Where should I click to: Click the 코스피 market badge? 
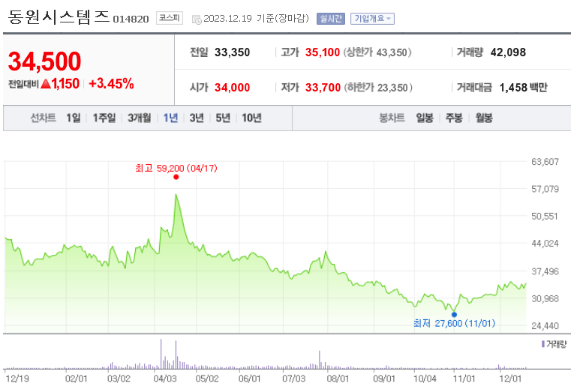(x=170, y=18)
